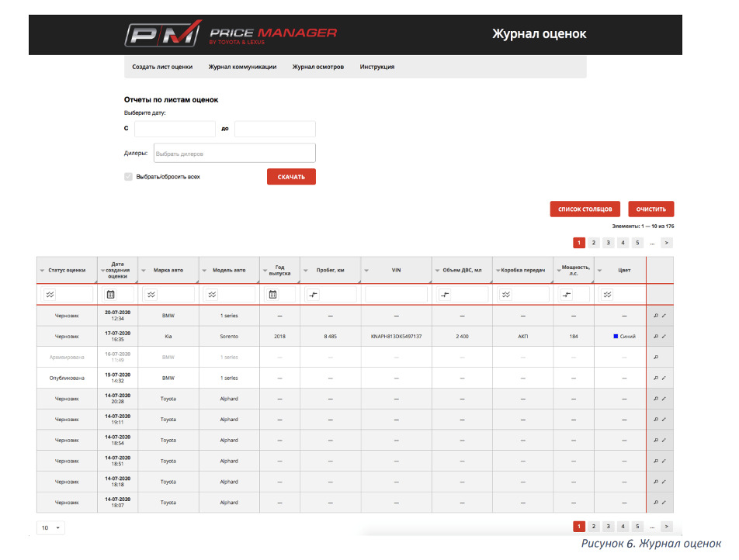Expand the Статус оценки column menu arrow
This screenshot has height=560, width=739.
[43, 271]
